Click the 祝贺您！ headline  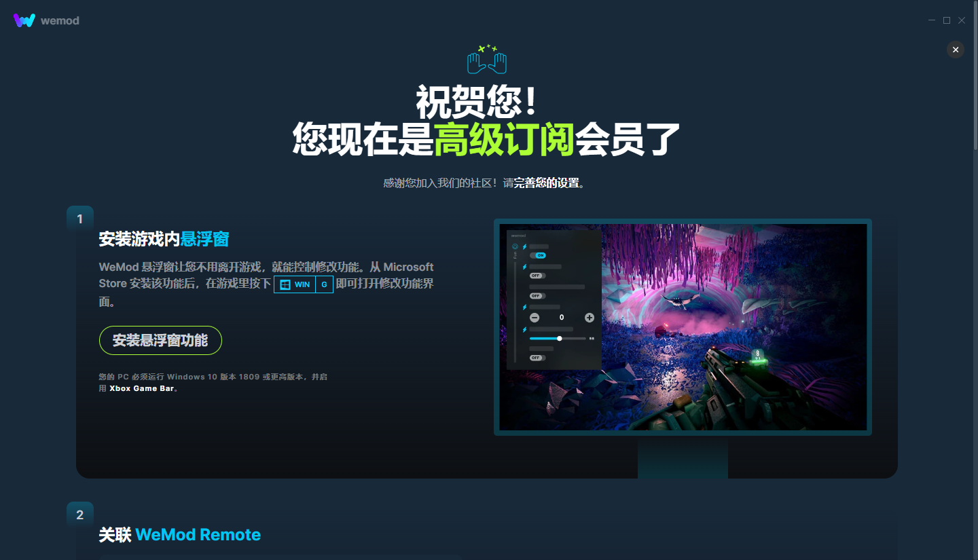click(477, 102)
